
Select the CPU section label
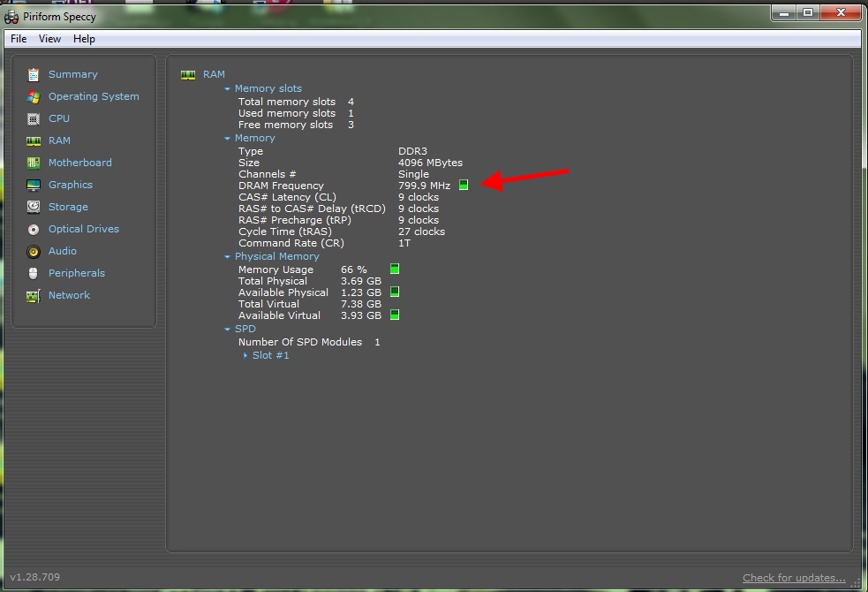click(x=58, y=118)
